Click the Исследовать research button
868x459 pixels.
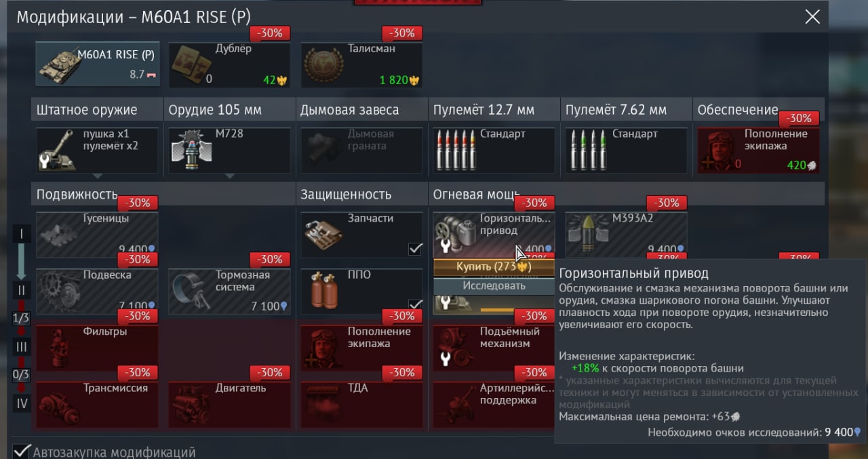click(x=494, y=285)
